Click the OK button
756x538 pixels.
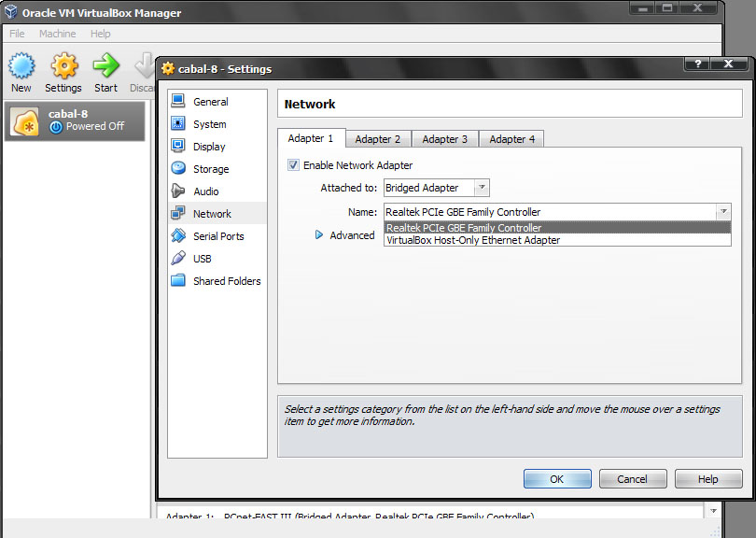557,478
